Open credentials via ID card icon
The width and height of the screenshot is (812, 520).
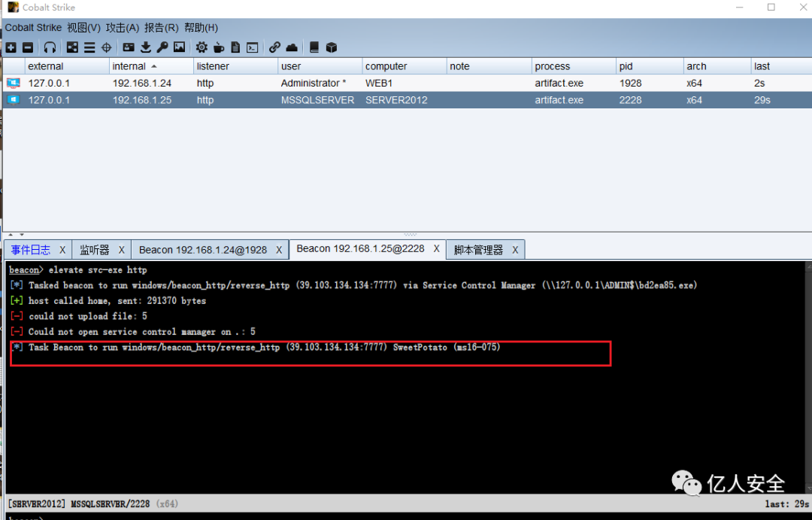(x=129, y=47)
